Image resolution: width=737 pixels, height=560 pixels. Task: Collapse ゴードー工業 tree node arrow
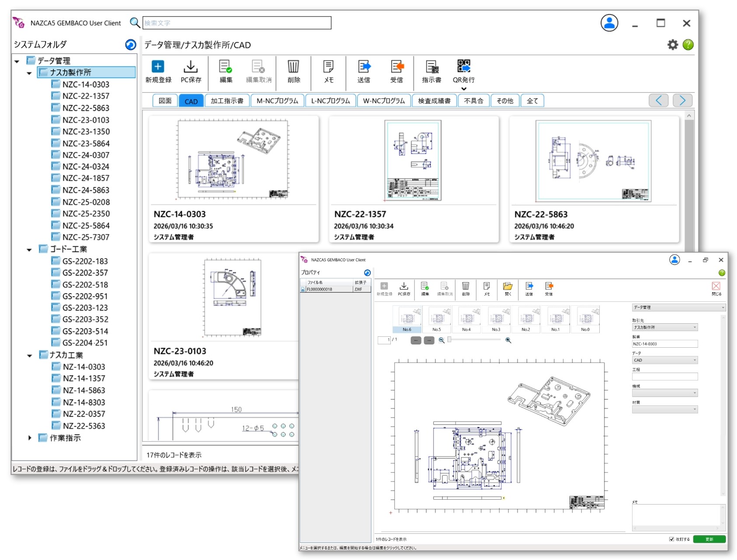point(29,250)
